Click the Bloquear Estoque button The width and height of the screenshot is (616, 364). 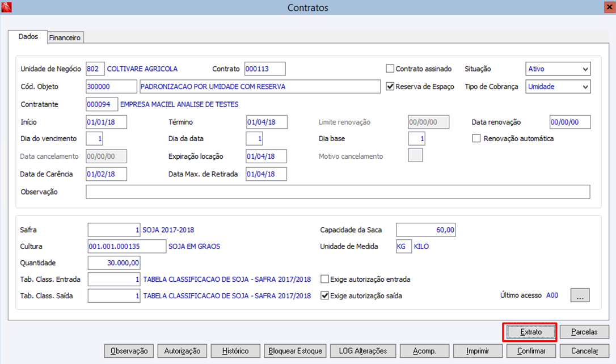point(295,351)
